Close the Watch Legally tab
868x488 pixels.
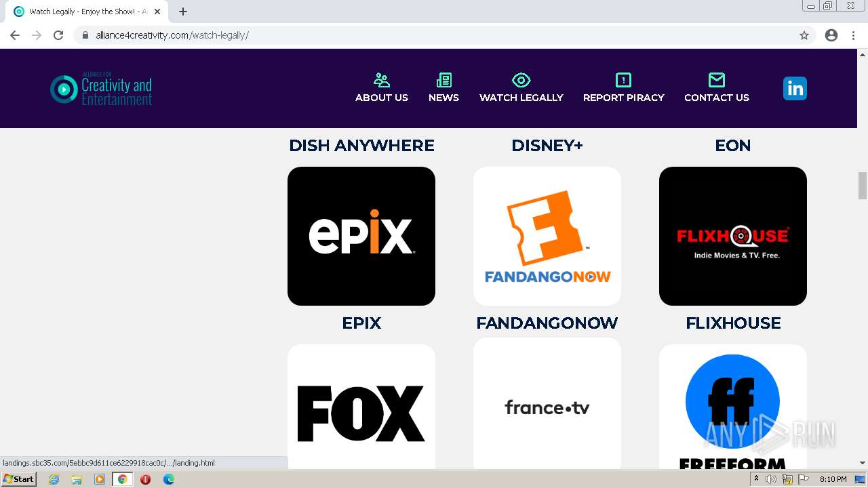coord(157,12)
